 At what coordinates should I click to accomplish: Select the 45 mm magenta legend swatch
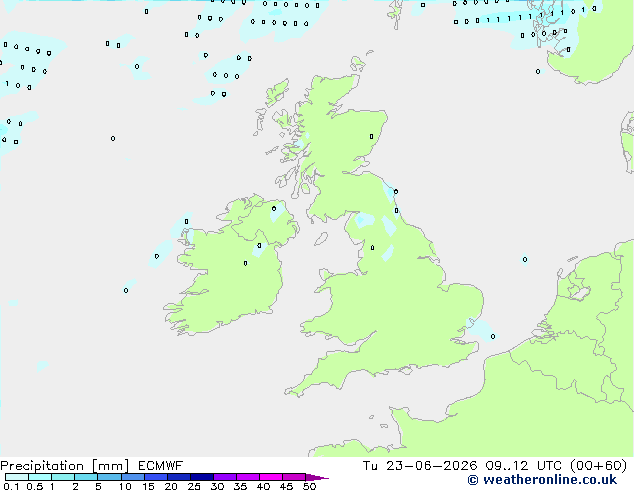coord(294,477)
